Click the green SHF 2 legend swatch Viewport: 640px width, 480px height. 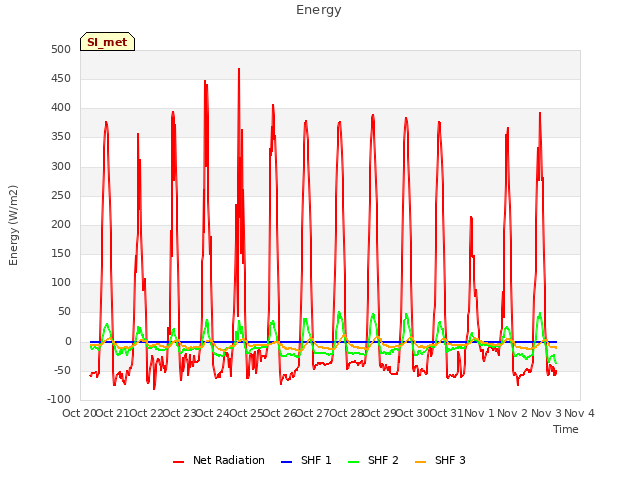pyautogui.click(x=353, y=462)
